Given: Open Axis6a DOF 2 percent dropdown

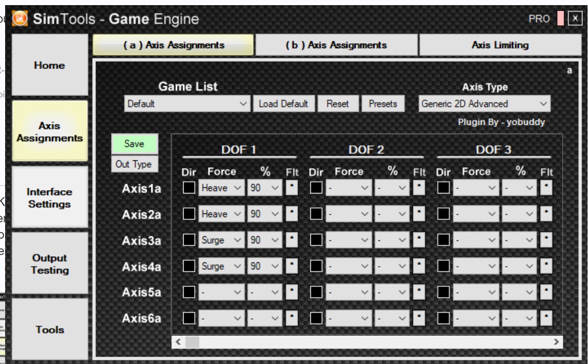Looking at the screenshot, I should point(392,318).
